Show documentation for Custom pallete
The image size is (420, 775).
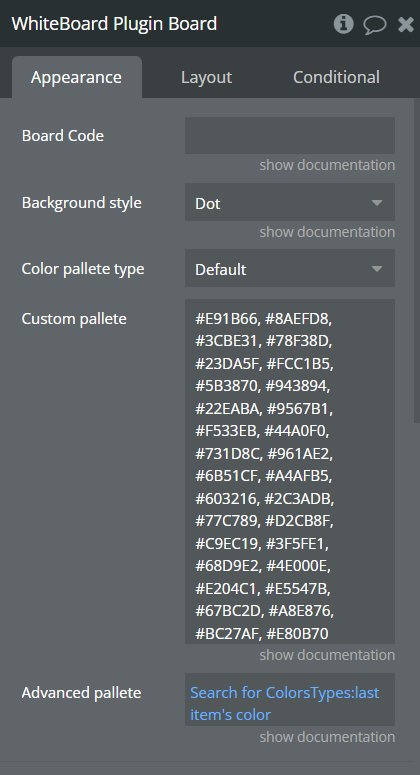(x=327, y=655)
